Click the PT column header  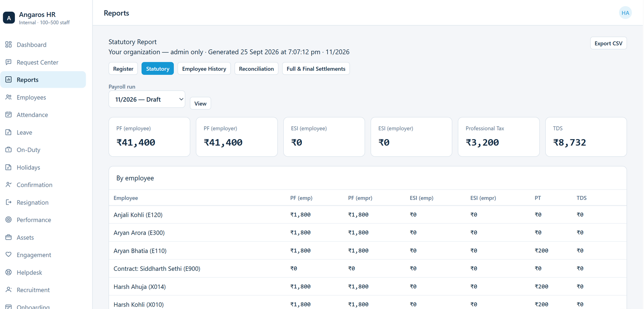pyautogui.click(x=538, y=198)
